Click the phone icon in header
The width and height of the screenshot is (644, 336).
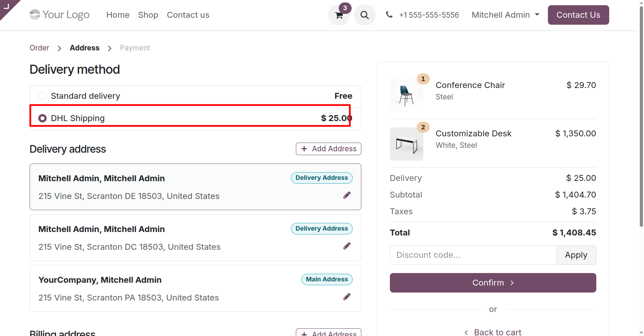pos(389,15)
